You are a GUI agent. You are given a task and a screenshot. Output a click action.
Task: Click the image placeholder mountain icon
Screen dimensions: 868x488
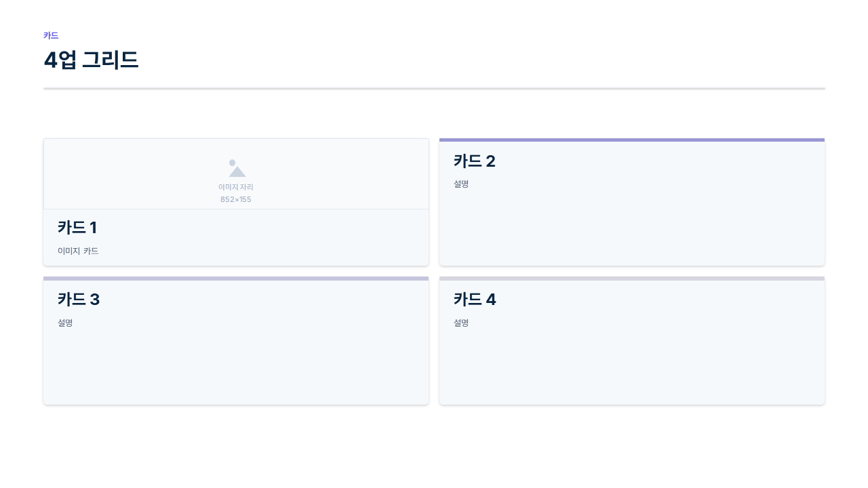[237, 168]
